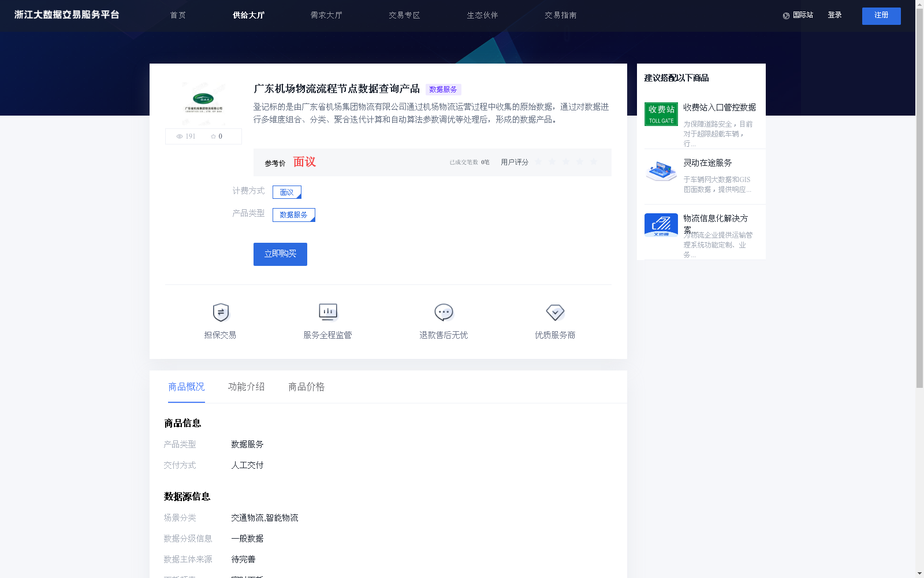
Task: Click the 服务全程监管 monitor chart icon
Action: pos(328,312)
